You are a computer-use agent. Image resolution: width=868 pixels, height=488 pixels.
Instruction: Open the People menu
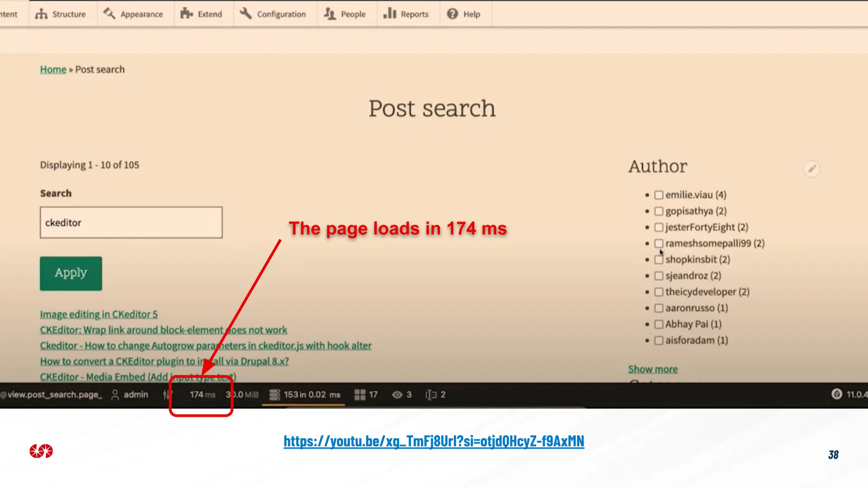click(345, 14)
